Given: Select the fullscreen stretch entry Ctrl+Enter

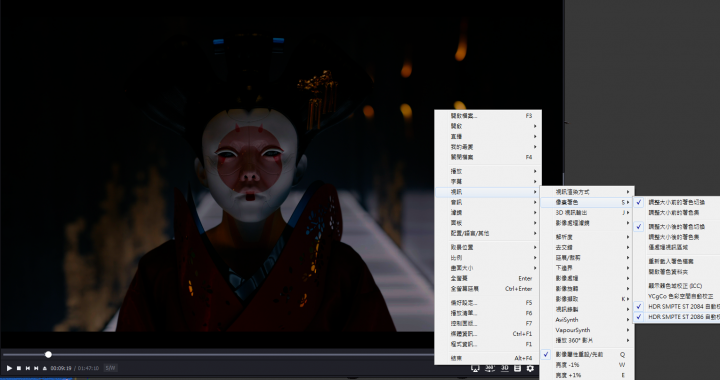Looking at the screenshot, I should [x=488, y=289].
